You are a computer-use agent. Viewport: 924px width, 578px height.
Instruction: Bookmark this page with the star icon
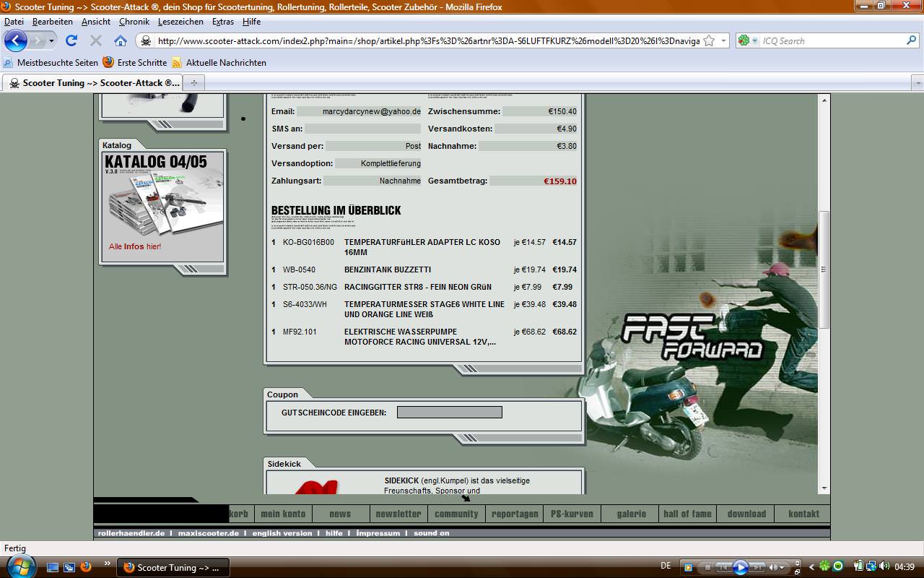709,40
